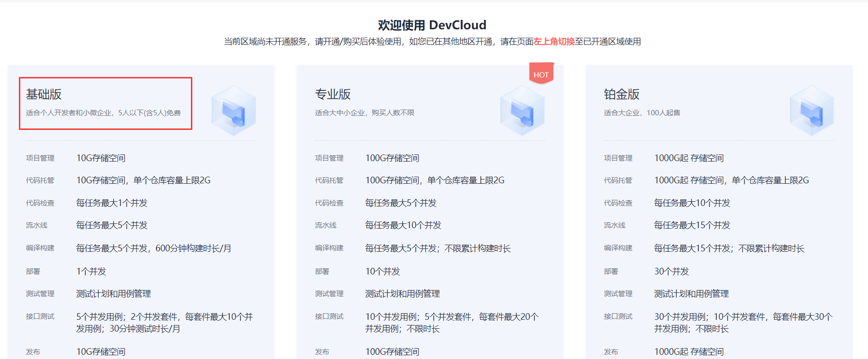Select the 专业版 plan title
868x359 pixels.
coord(333,94)
